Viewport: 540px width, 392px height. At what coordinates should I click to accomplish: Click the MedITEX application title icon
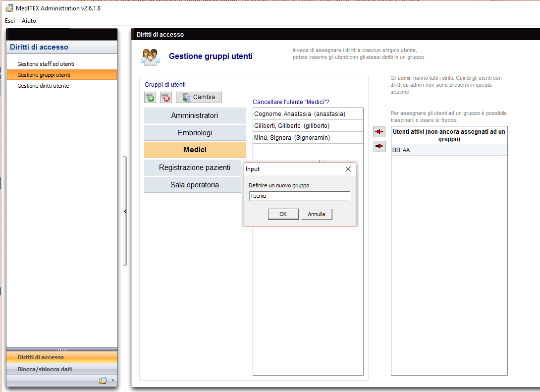coord(9,8)
